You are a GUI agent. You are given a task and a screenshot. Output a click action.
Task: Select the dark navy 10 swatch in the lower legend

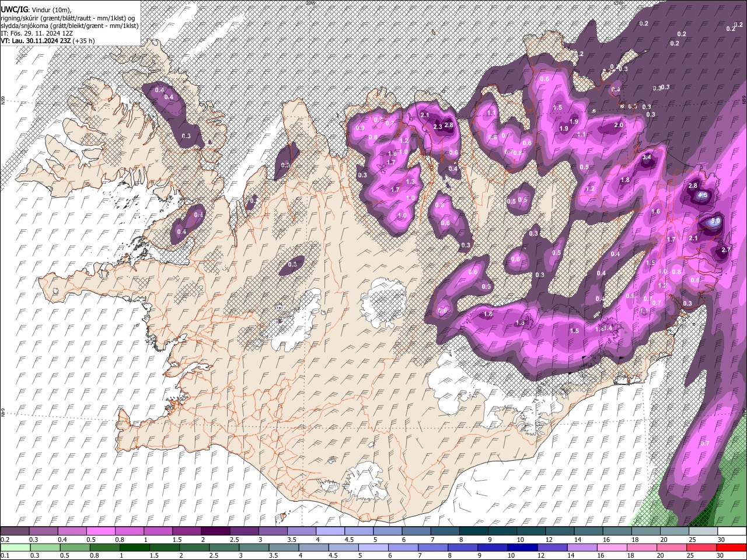point(521,547)
